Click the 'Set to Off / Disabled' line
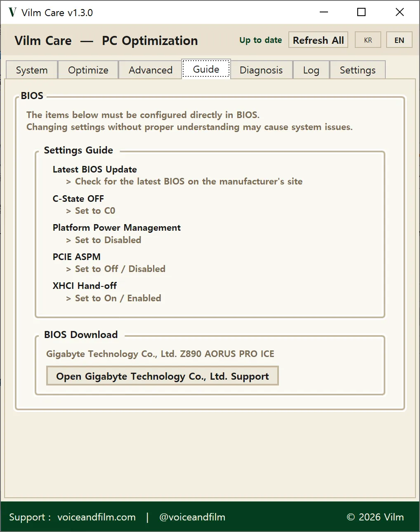Viewport: 420px width, 532px height. tap(116, 269)
